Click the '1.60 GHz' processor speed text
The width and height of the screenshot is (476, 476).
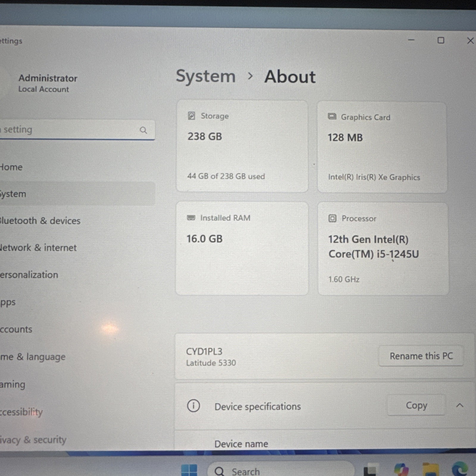coord(344,279)
